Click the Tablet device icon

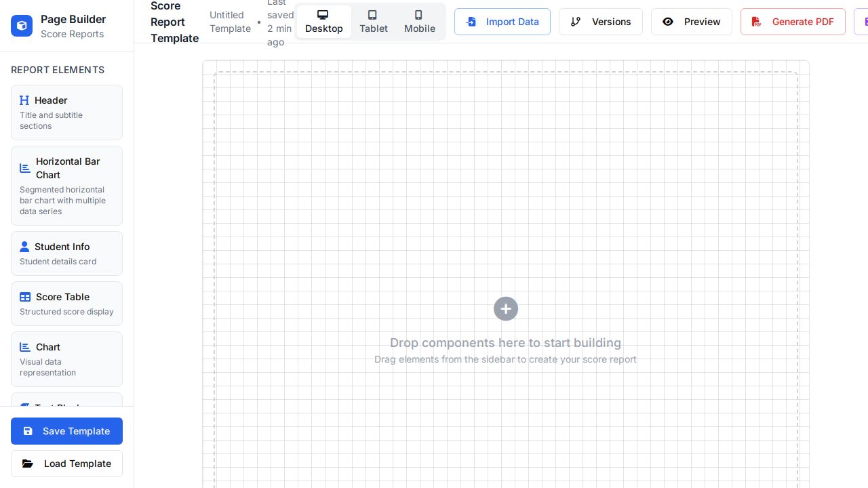(x=372, y=15)
